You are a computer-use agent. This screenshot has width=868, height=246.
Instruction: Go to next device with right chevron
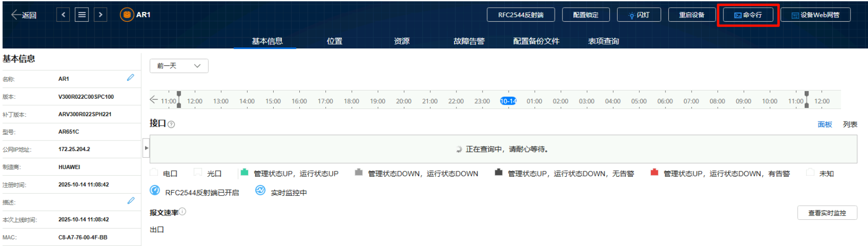click(x=100, y=15)
